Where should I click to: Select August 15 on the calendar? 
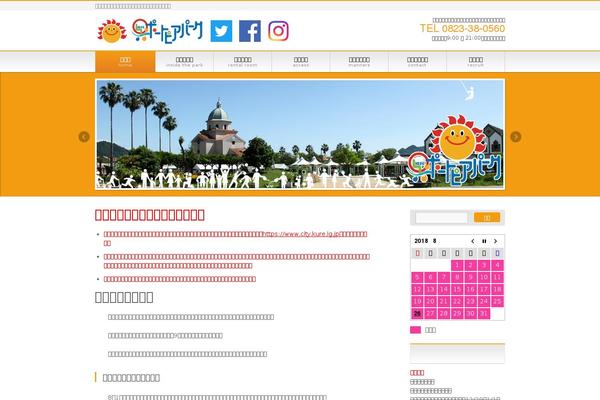pos(457,289)
